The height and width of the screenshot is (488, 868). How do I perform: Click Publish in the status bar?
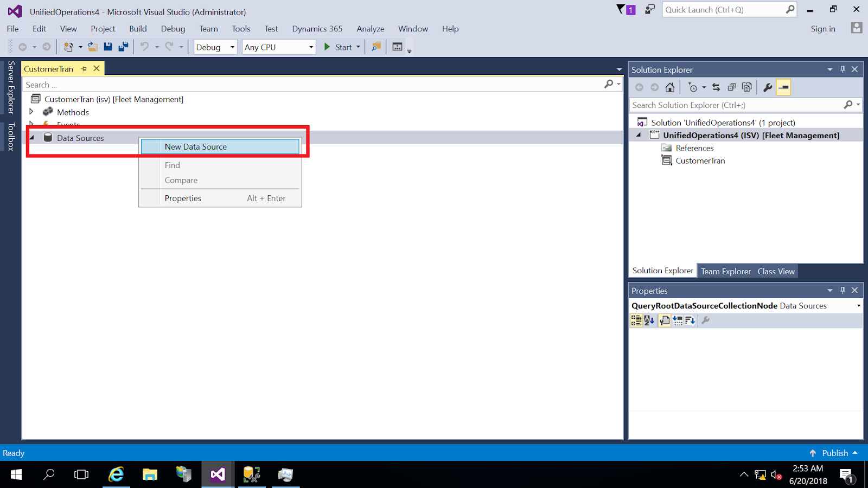point(834,453)
